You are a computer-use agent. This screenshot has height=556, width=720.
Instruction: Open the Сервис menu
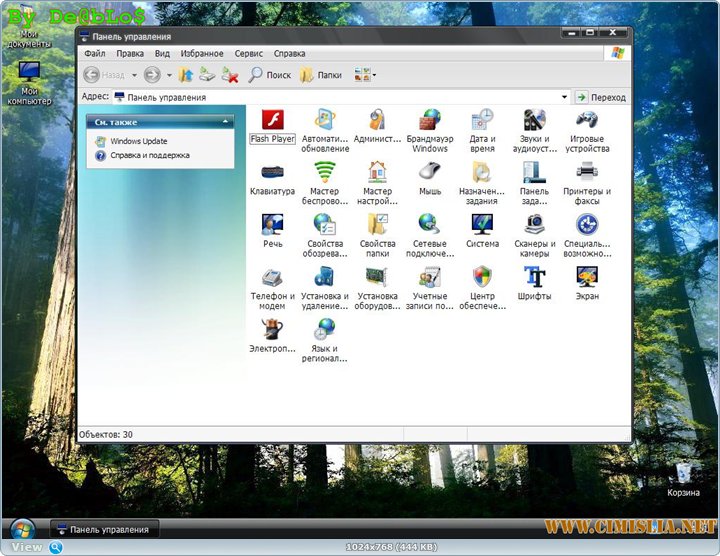click(249, 53)
